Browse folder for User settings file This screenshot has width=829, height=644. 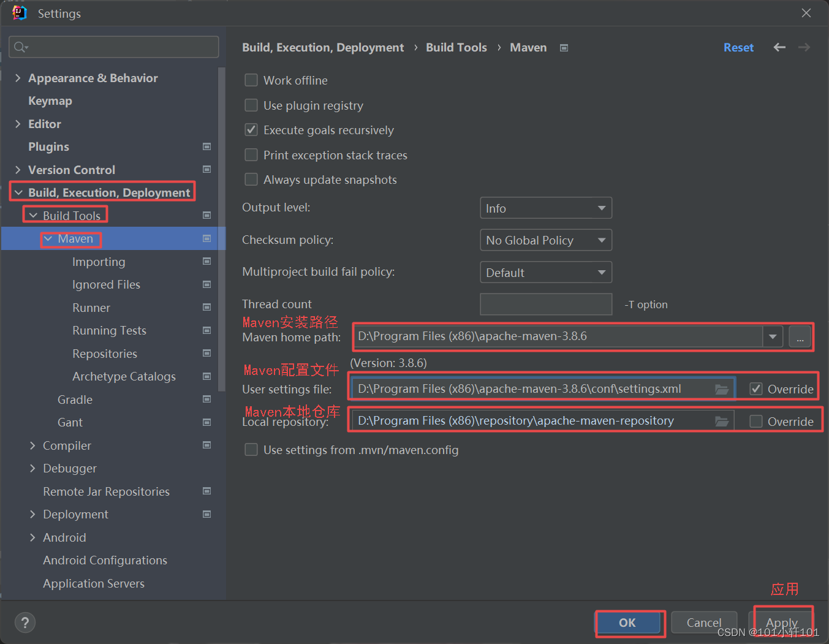click(x=722, y=389)
